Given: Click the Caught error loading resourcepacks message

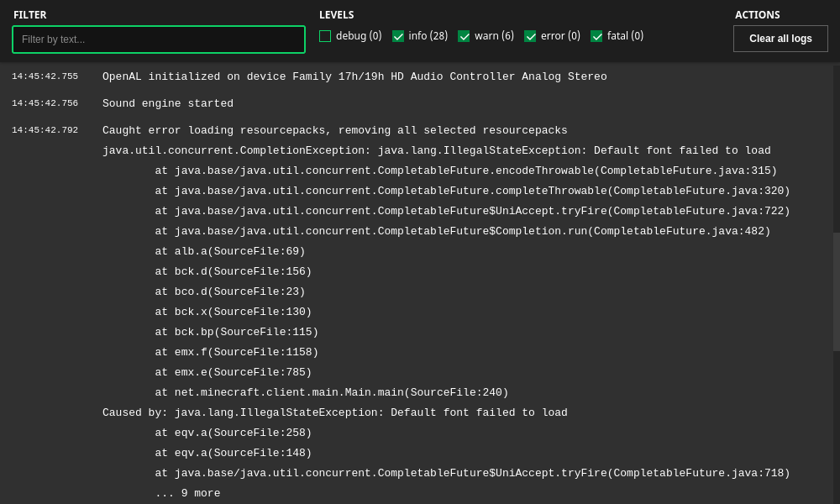Looking at the screenshot, I should (334, 130).
